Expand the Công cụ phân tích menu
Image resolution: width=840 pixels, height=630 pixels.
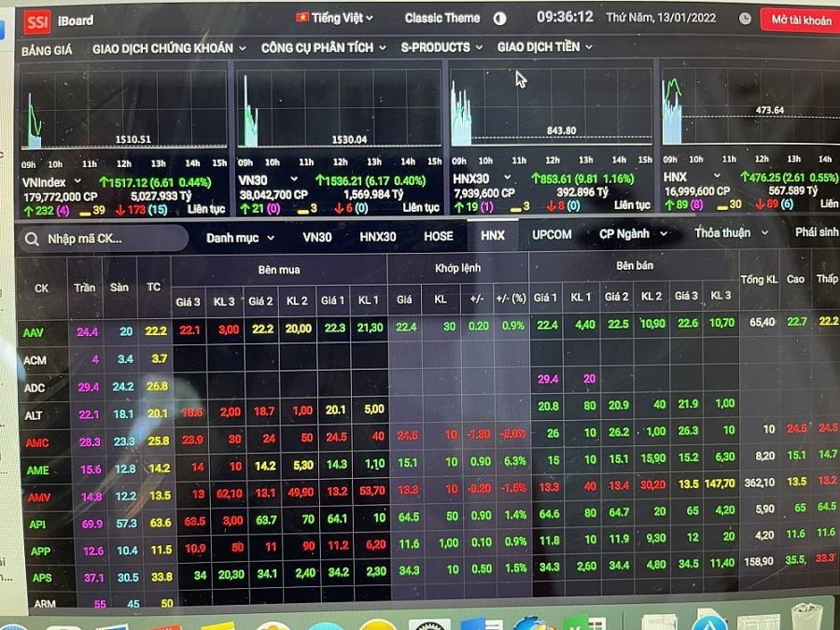coord(323,48)
